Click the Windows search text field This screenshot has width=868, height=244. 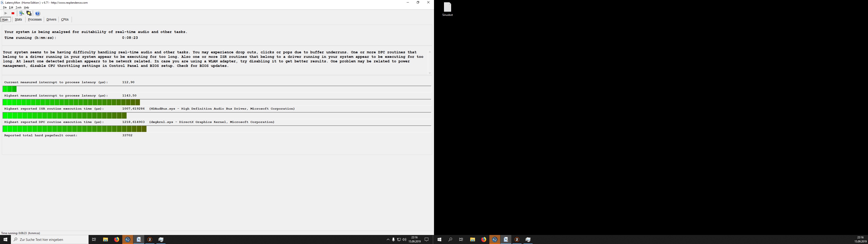tap(51, 240)
